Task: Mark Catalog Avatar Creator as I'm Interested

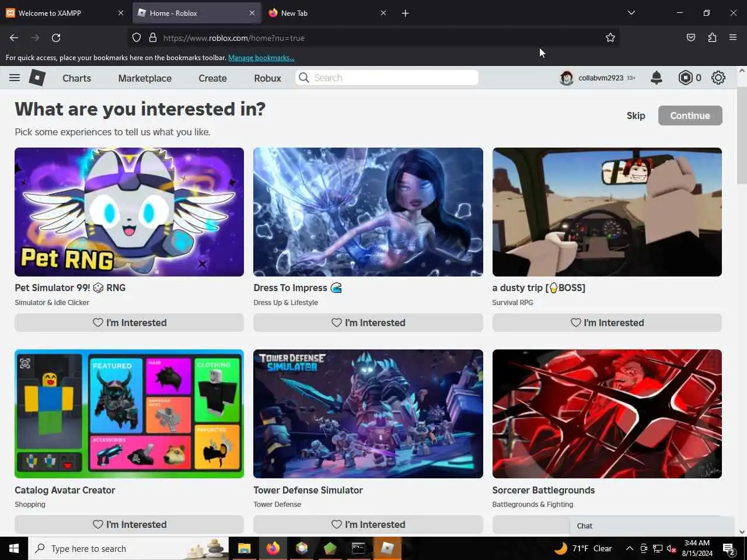Action: [x=129, y=524]
